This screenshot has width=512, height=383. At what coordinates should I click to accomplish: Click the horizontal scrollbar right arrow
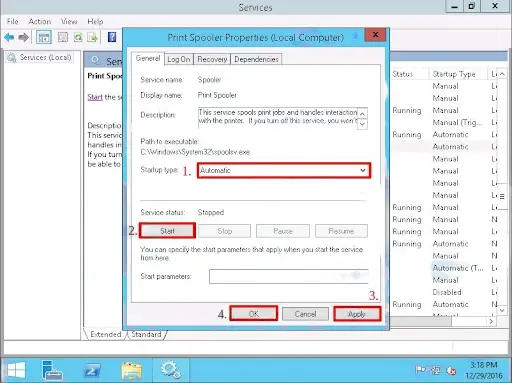tap(491, 321)
